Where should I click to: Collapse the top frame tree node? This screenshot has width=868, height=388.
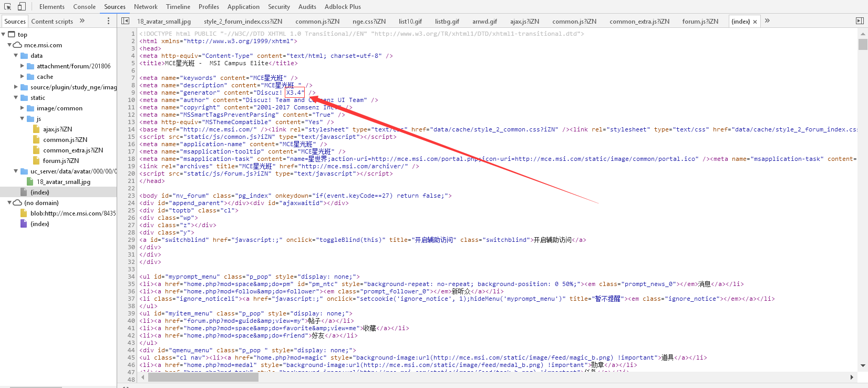4,34
